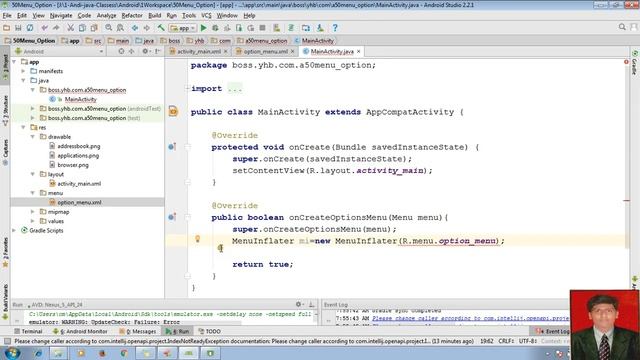This screenshot has height=360, width=640.
Task: Collapse the menu folder node
Action: click(x=33, y=193)
